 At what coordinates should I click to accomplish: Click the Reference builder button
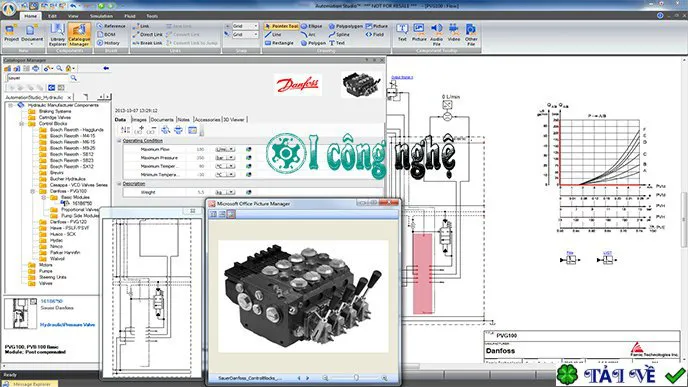point(111,26)
